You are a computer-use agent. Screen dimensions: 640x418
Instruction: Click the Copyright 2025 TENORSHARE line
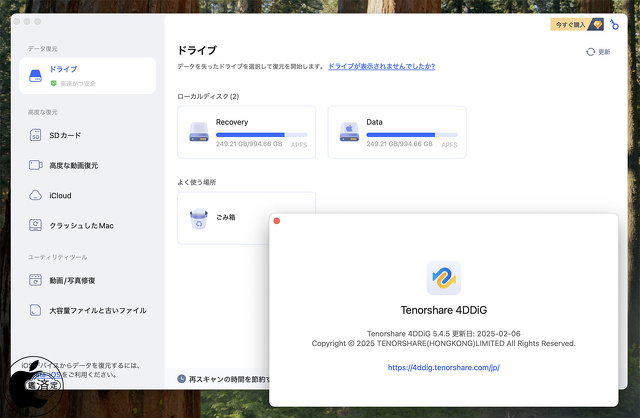coord(444,343)
